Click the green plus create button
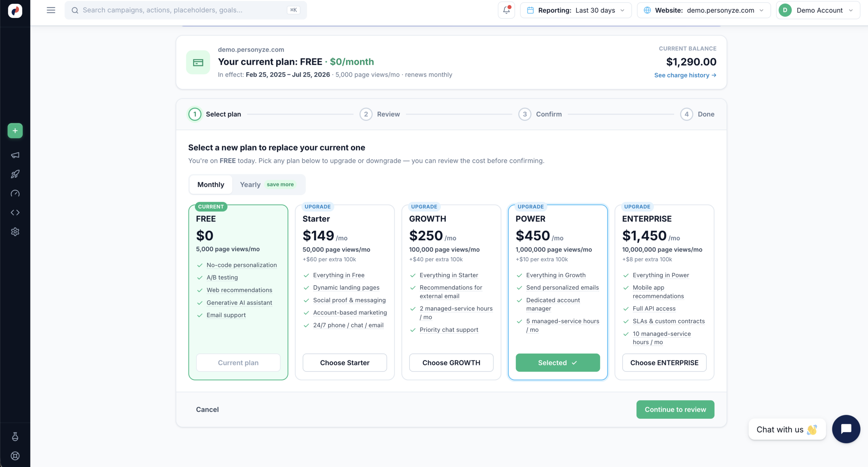This screenshot has height=467, width=868. pos(15,131)
